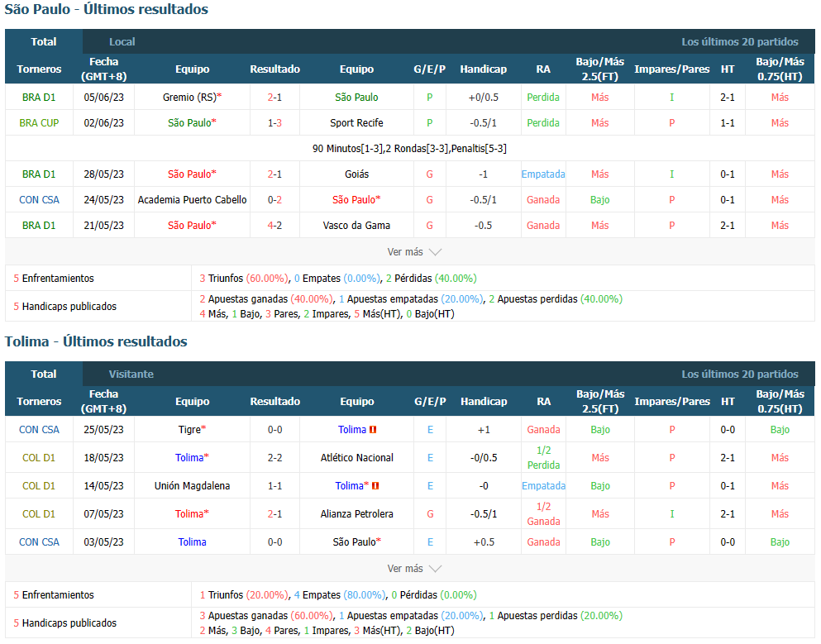821x644 pixels.
Task: Click CON CSA on the 24/05/23 row
Action: [x=39, y=200]
